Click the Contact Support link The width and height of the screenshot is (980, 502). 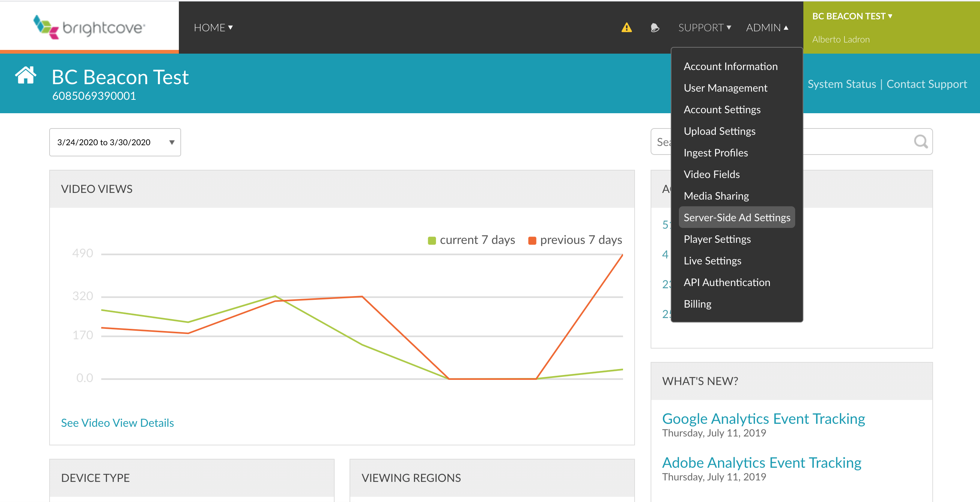point(926,84)
